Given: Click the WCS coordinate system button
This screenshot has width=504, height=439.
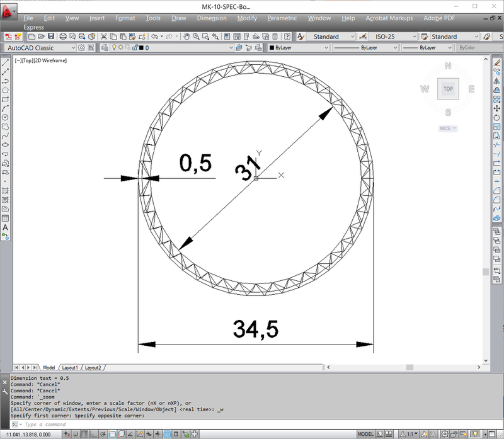Looking at the screenshot, I should point(447,128).
